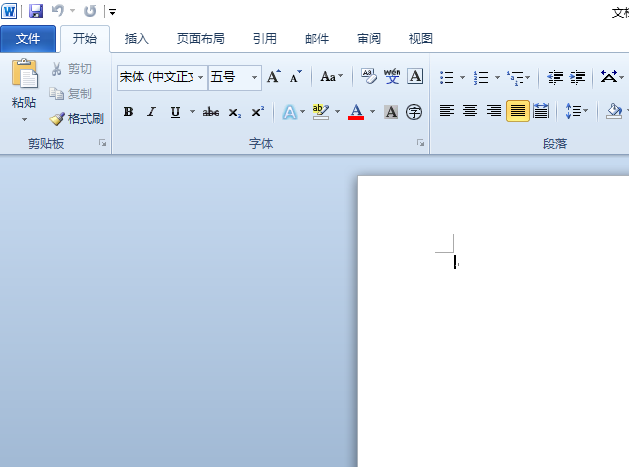Switch to the 视图 view tab
This screenshot has width=629, height=467.
click(420, 39)
